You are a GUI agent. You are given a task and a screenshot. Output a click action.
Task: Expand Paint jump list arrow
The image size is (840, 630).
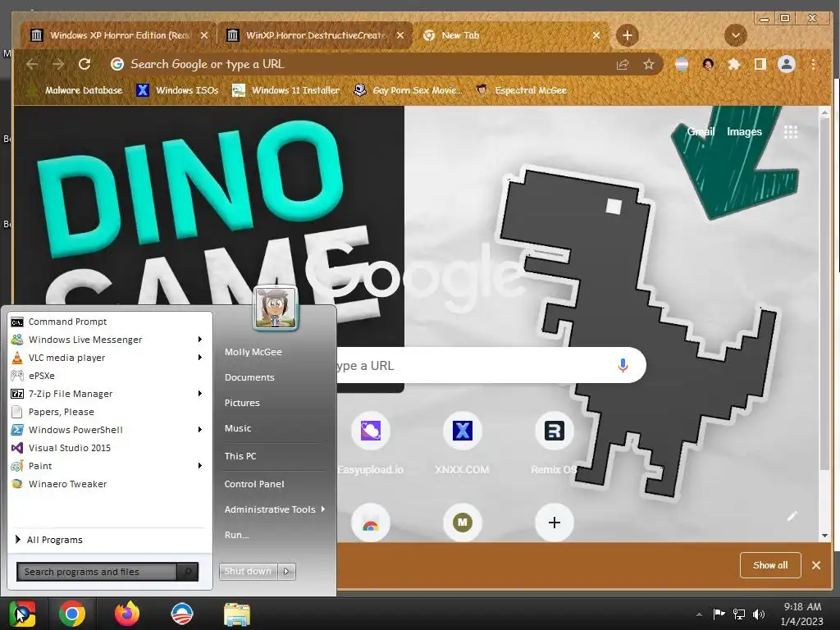click(200, 466)
